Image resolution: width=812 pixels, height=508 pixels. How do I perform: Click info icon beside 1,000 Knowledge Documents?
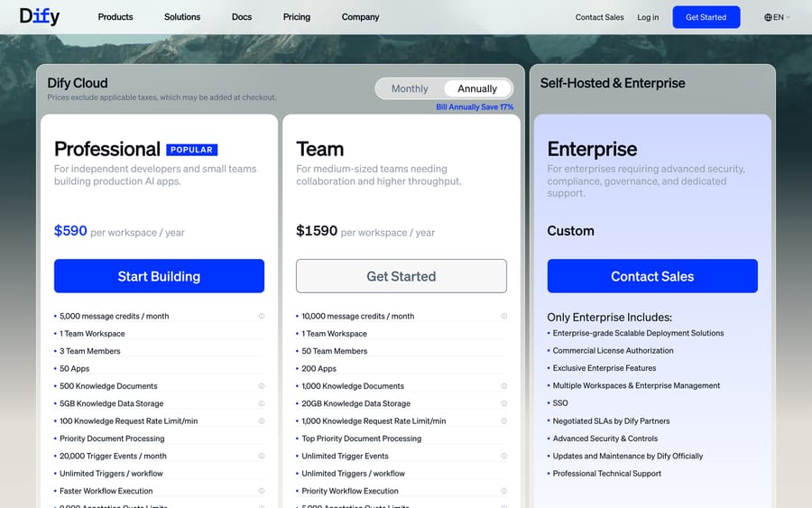click(x=503, y=386)
